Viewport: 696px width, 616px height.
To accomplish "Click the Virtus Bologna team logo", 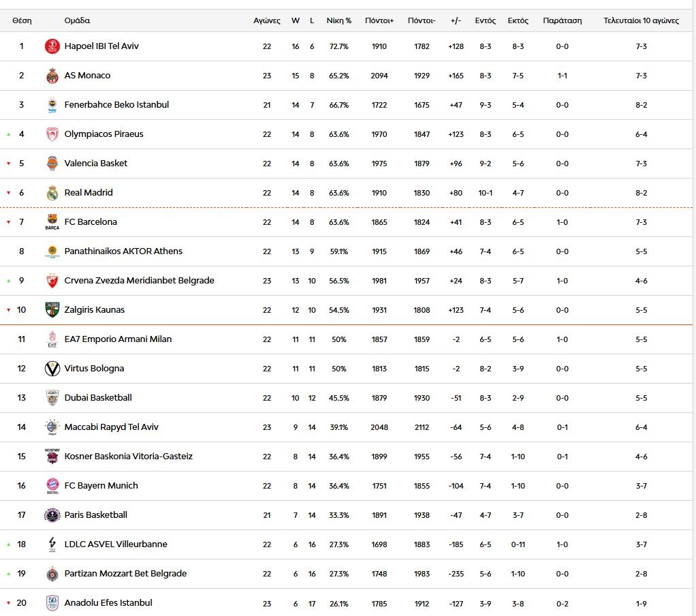I will click(52, 369).
